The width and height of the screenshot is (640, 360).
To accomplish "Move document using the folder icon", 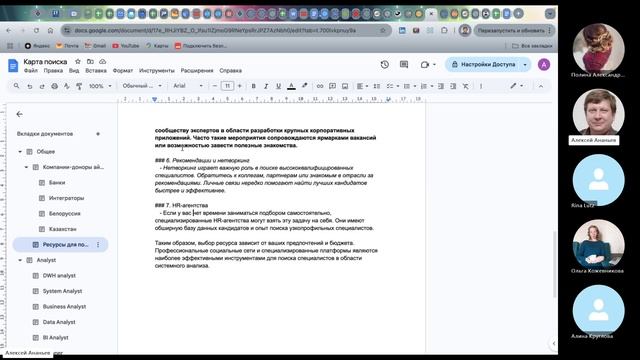I will 90,61.
